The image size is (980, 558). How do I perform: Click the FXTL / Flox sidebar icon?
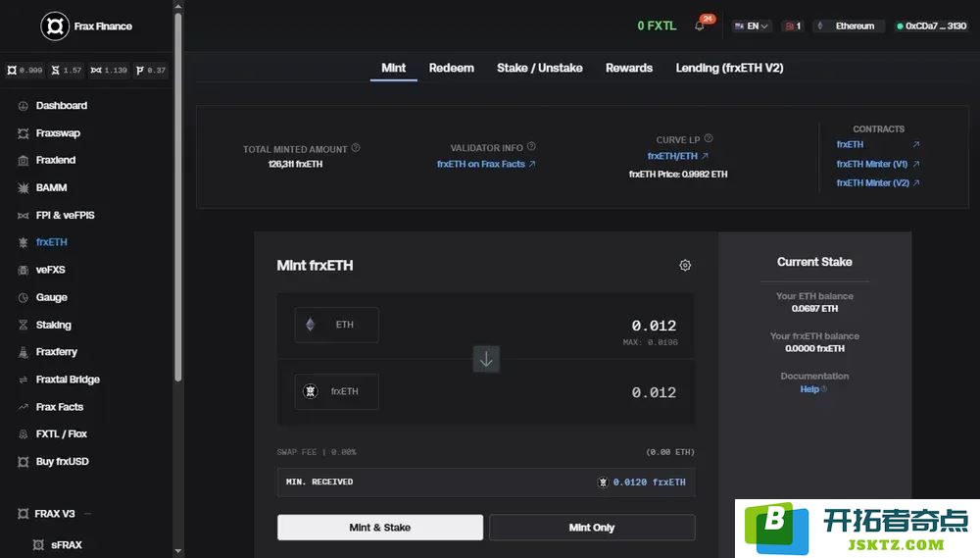point(24,434)
